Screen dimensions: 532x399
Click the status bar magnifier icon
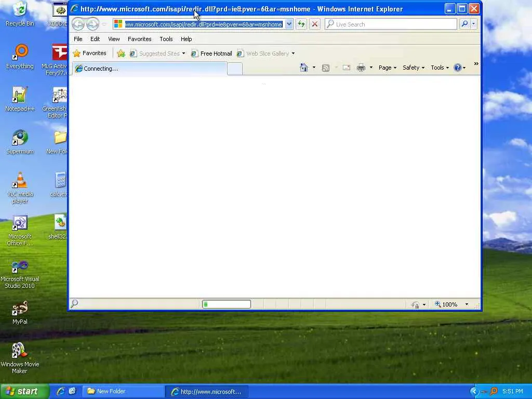point(74,303)
